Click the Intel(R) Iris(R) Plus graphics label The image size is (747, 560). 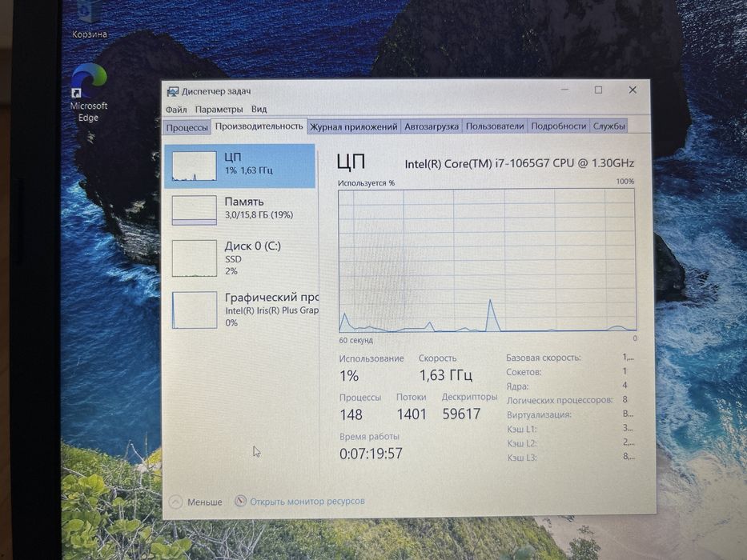click(271, 310)
